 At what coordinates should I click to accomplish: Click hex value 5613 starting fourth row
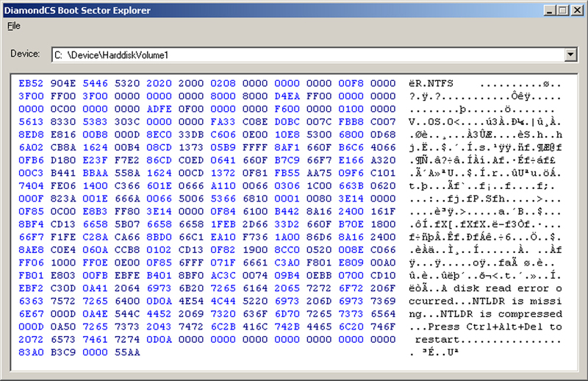(30, 122)
